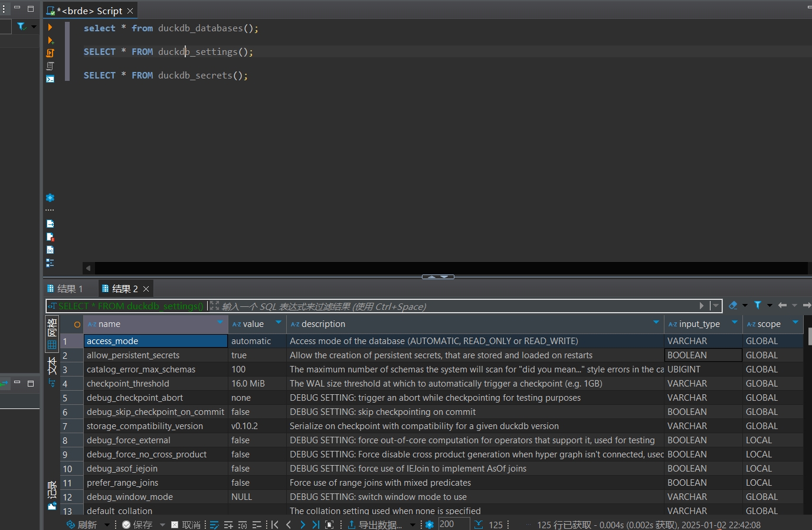Switch to Text view in the side panel
The image size is (812, 530).
(x=52, y=372)
